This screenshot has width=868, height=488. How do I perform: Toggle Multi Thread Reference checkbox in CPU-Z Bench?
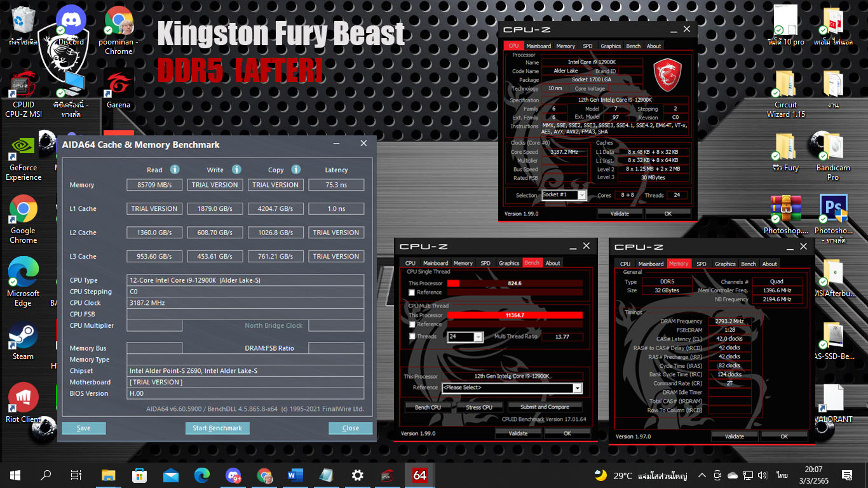[412, 324]
